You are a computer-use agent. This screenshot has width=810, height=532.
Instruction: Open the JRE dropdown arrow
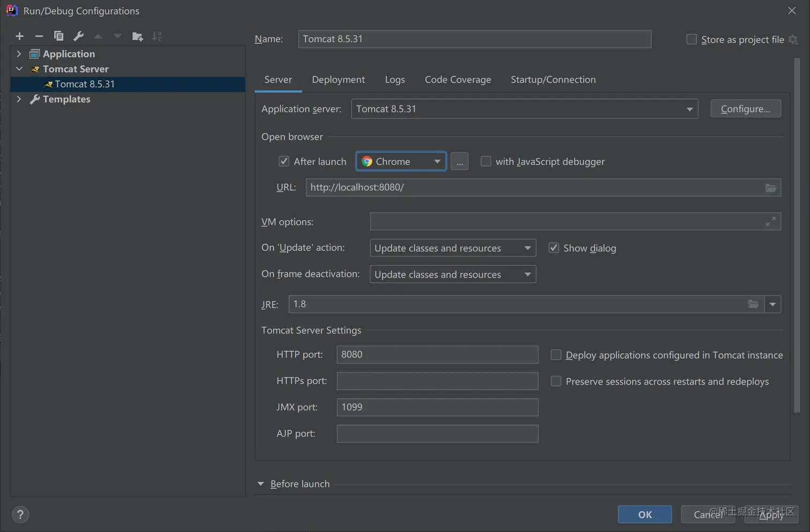(772, 304)
